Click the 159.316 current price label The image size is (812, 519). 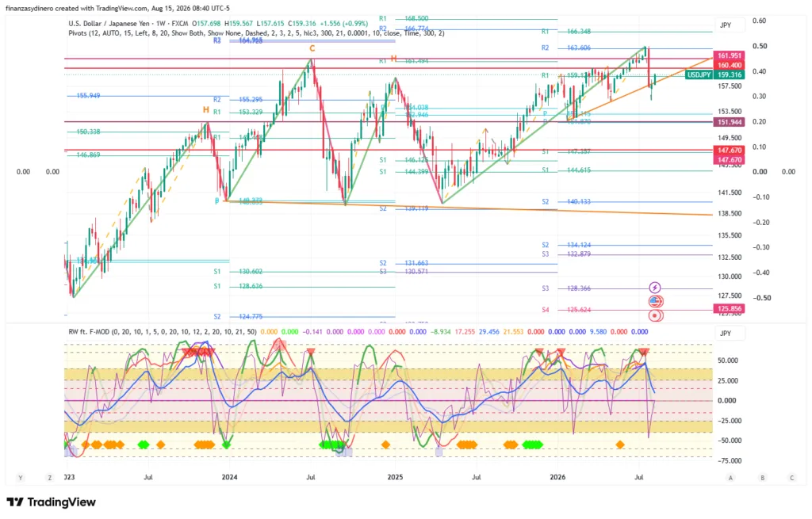pyautogui.click(x=730, y=75)
